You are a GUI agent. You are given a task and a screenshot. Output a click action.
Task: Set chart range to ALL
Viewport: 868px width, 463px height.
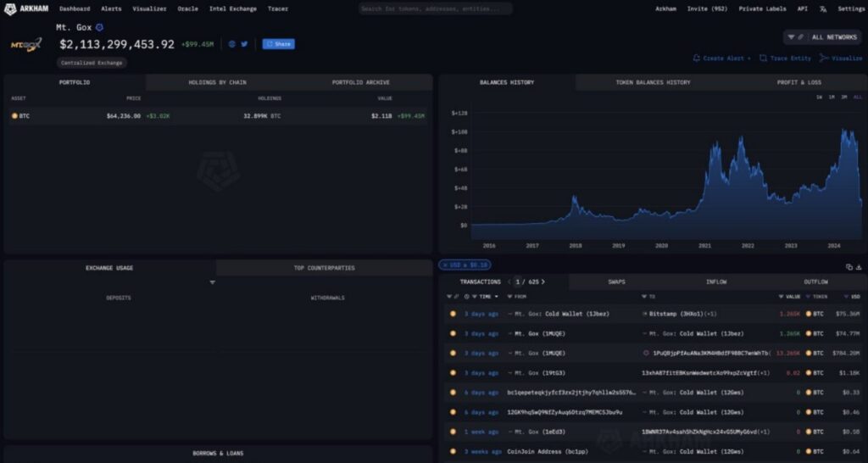click(858, 98)
